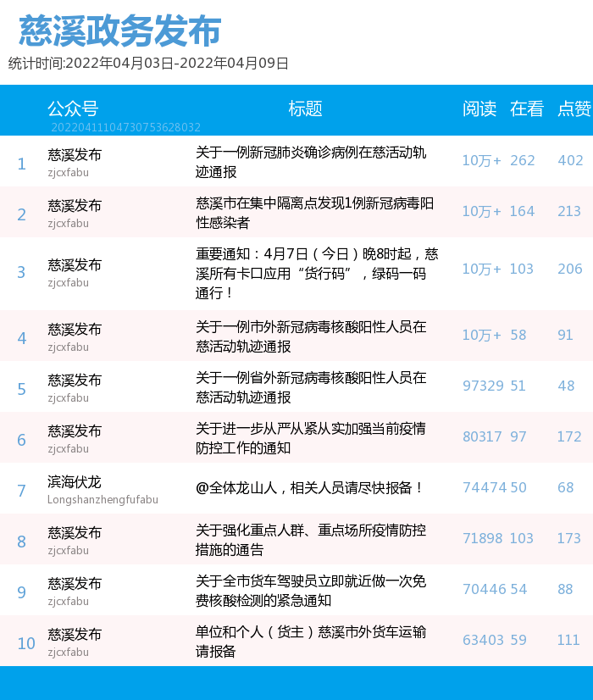
Task: Click zjcxfabu account ID in rank 2 row
Action: (x=68, y=223)
